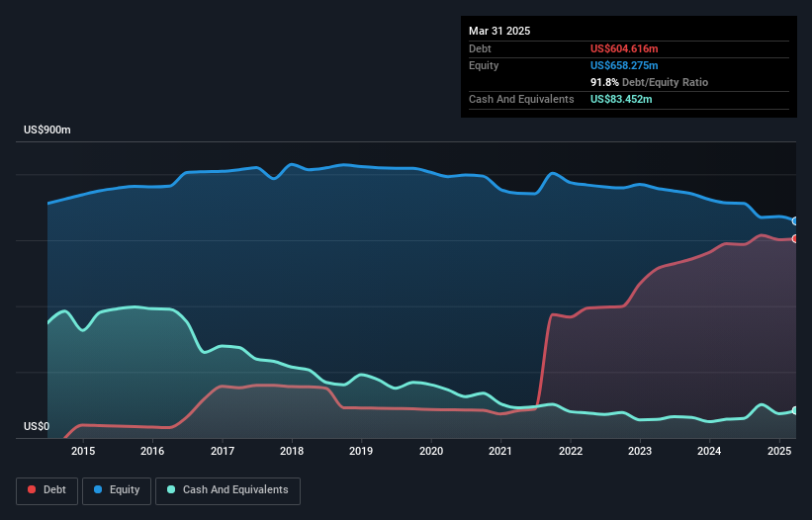The height and width of the screenshot is (520, 812).
Task: Toggle the Debt series legend button
Action: [x=47, y=490]
